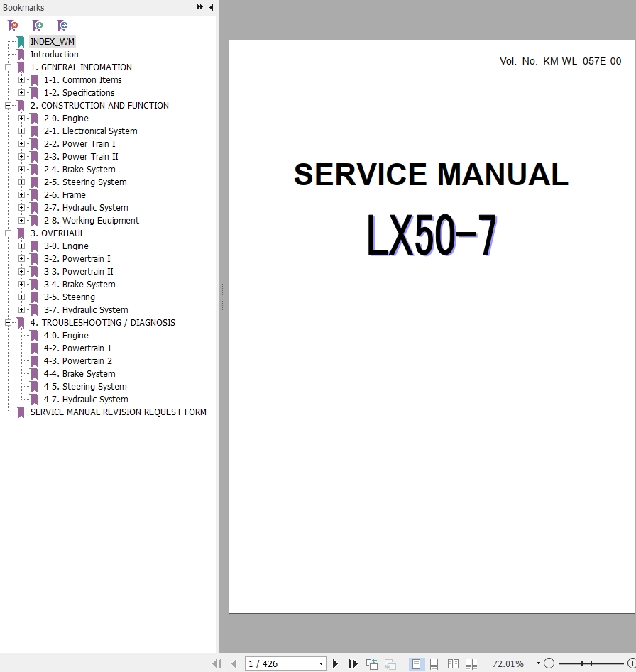
Task: Go to next page arrow
Action: pos(335,664)
